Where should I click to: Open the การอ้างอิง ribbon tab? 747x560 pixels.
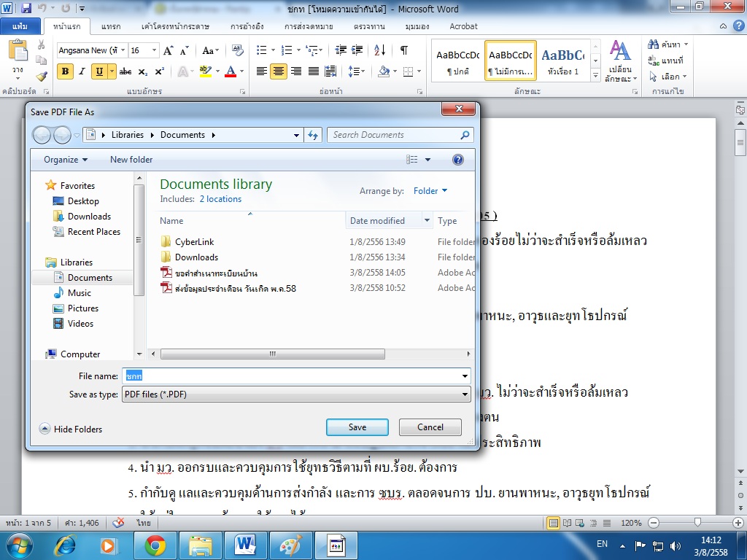(x=247, y=27)
